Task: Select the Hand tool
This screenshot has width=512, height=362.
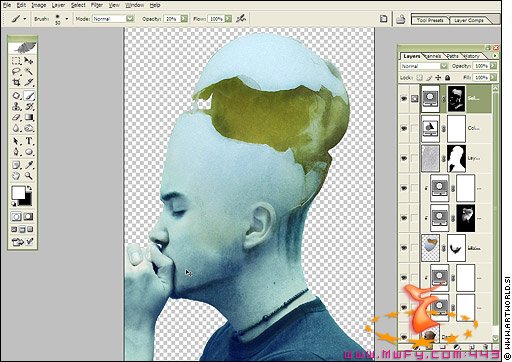Action: click(x=16, y=176)
